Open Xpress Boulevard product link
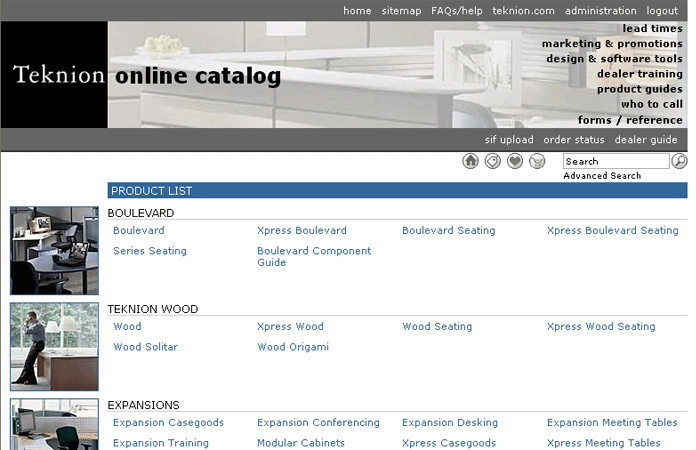696x450 pixels. click(x=301, y=230)
